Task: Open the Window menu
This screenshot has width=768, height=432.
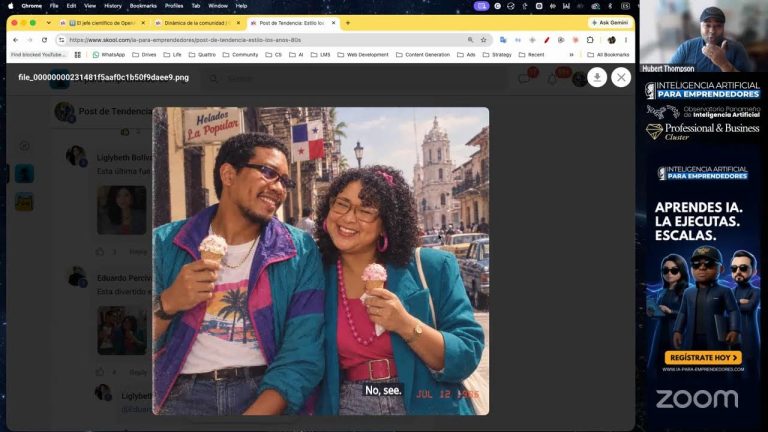Action: pyautogui.click(x=218, y=6)
